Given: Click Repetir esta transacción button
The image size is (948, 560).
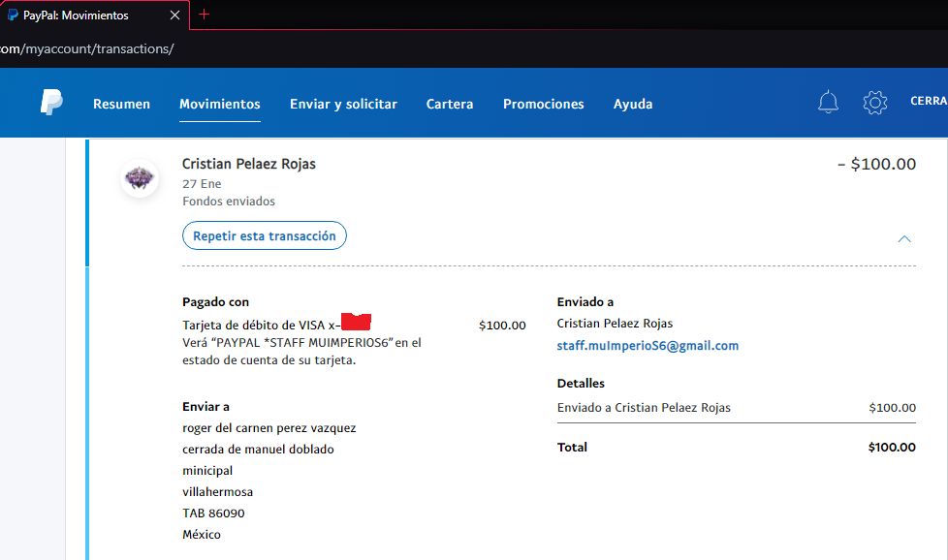Looking at the screenshot, I should [265, 235].
